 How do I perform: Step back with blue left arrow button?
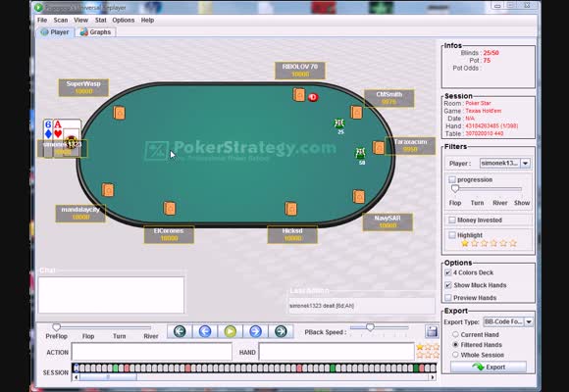pos(205,331)
